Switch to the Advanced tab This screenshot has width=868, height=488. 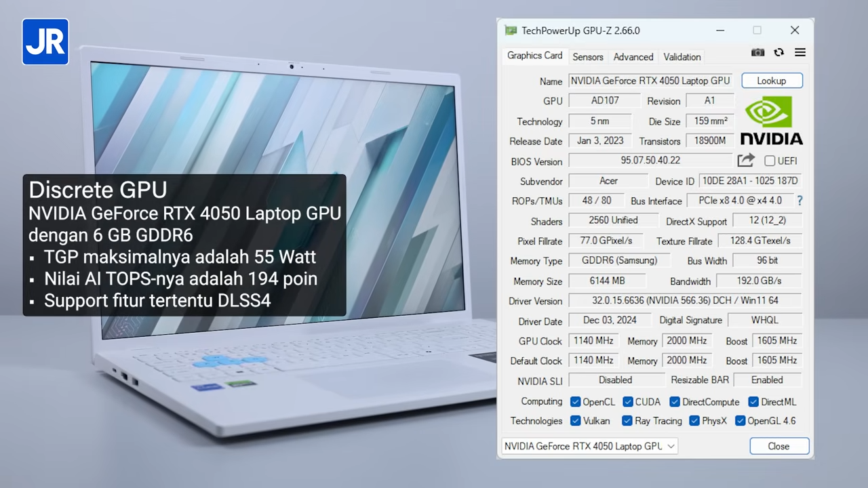pos(633,57)
